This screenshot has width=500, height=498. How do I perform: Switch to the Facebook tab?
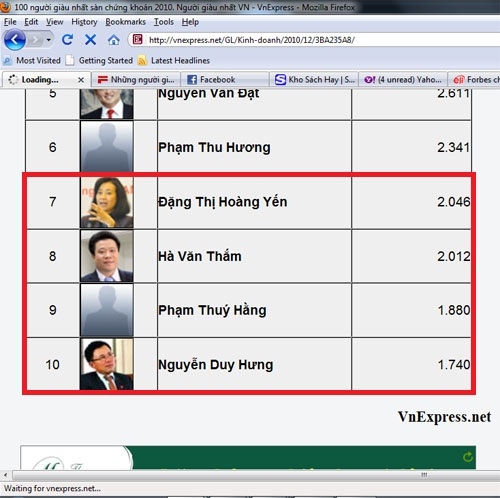[x=225, y=80]
